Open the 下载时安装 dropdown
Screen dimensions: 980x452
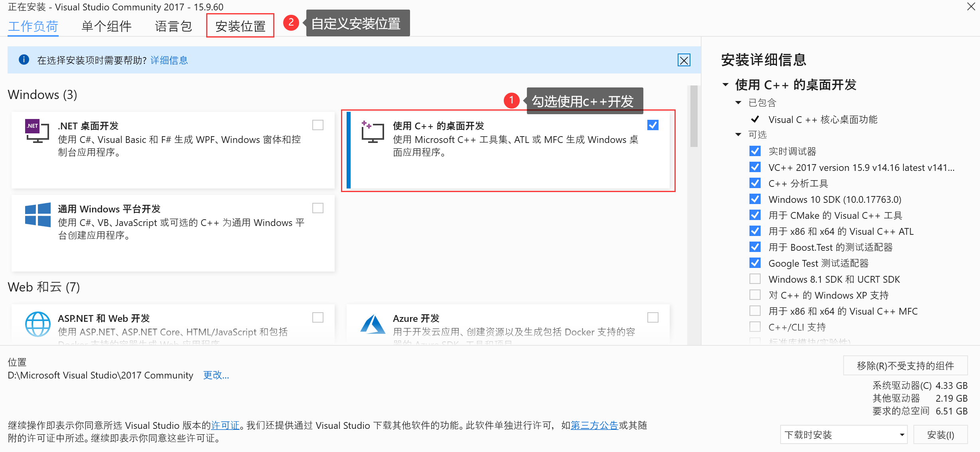pos(843,434)
